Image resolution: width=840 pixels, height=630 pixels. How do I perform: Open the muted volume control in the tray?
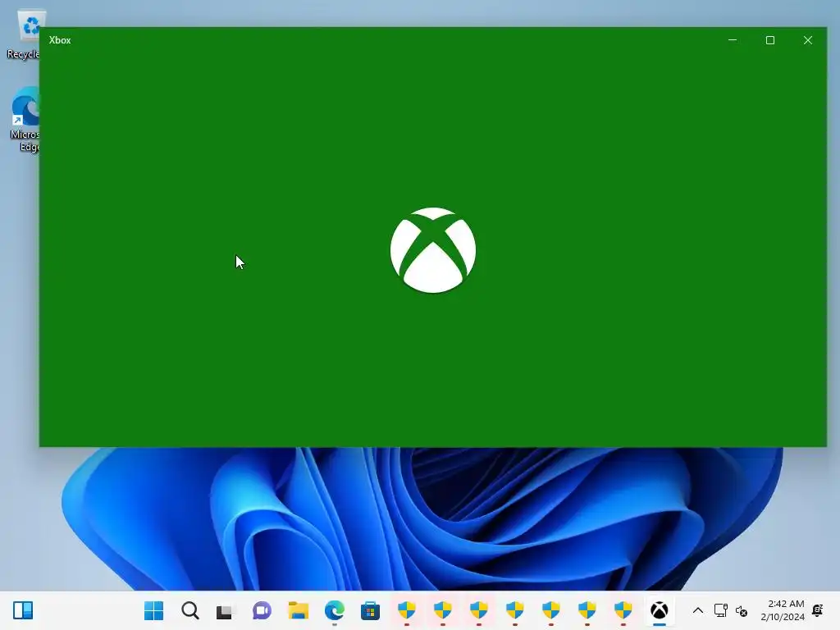click(742, 610)
